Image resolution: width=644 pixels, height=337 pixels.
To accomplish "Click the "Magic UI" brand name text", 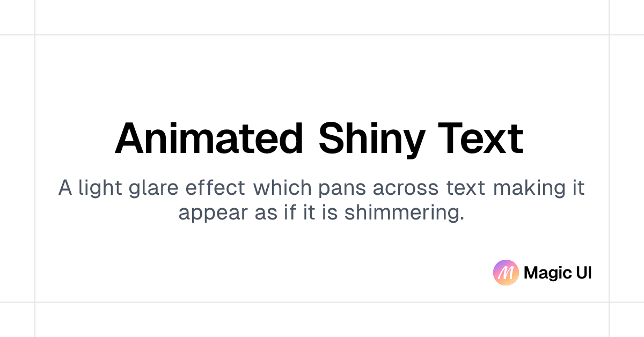I will 558,273.
